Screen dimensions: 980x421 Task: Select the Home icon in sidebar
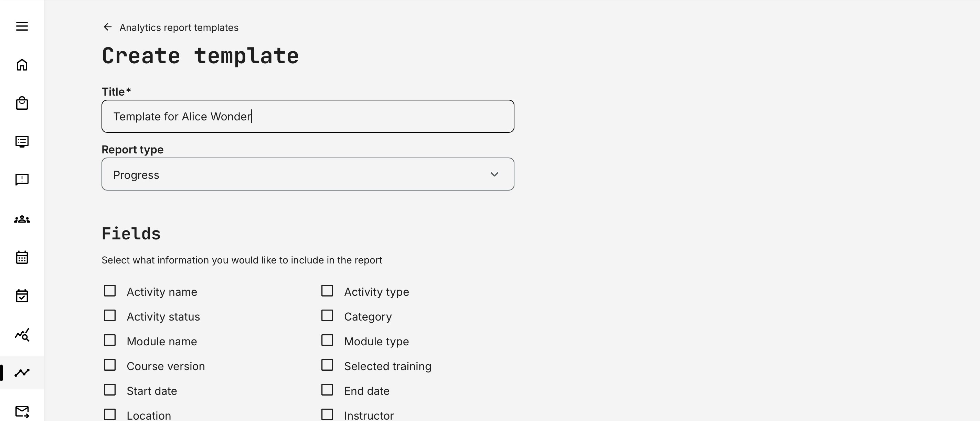[22, 65]
